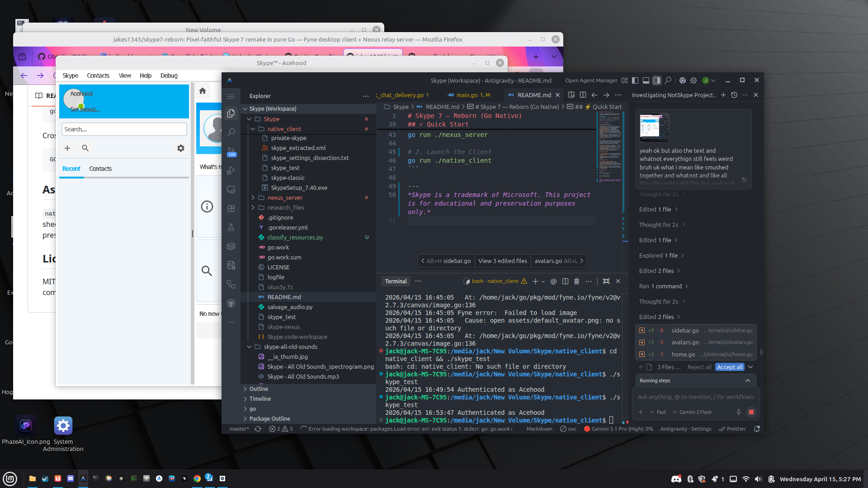Collapse the Running steps section
The image size is (868, 488).
tap(748, 380)
